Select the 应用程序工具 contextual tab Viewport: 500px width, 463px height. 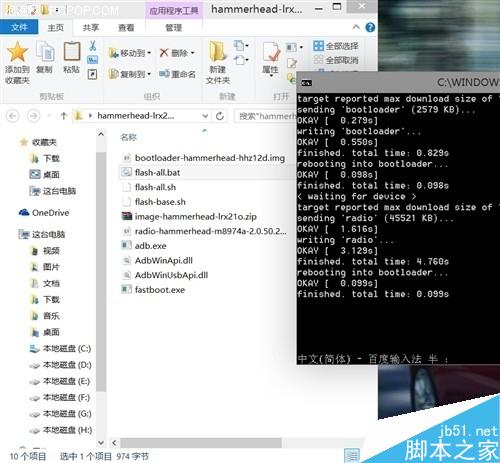(174, 11)
